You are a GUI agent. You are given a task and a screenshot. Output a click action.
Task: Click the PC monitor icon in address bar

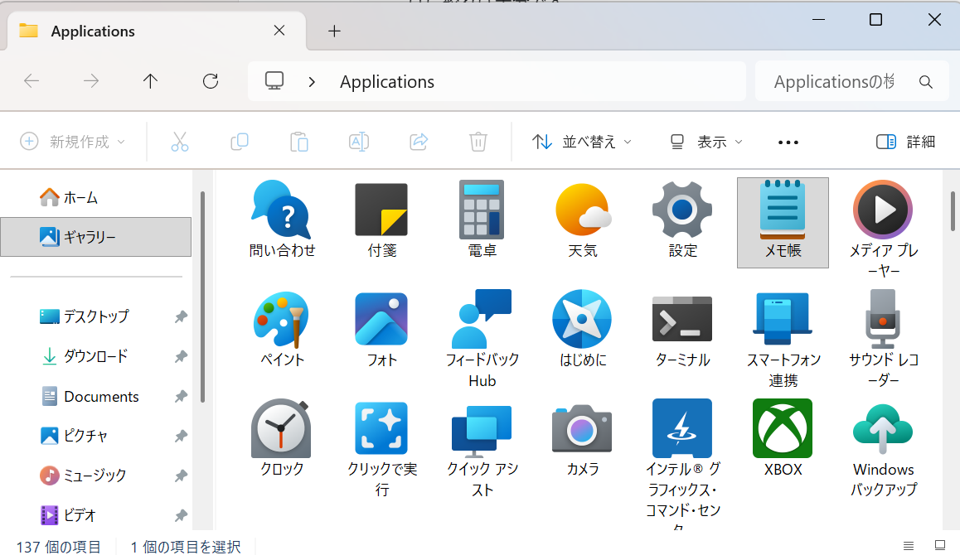click(x=274, y=81)
